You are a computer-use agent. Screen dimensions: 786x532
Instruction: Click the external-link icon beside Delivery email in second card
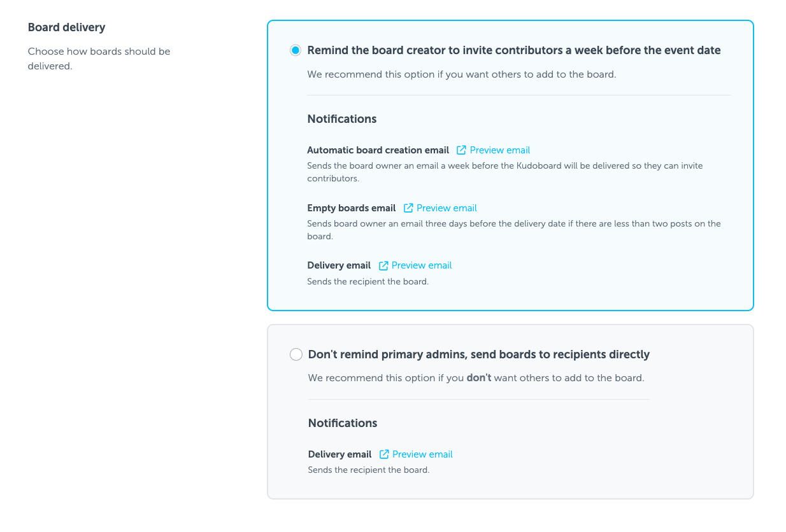[x=384, y=454]
